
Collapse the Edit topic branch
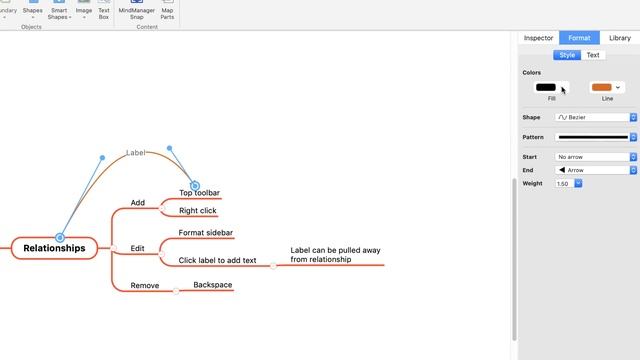coord(162,254)
